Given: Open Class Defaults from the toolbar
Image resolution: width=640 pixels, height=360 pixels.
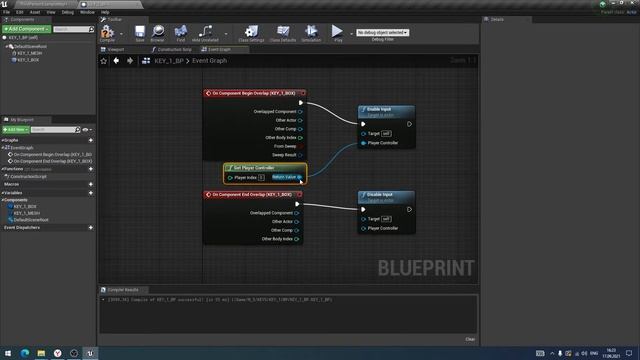Looking at the screenshot, I should click(x=283, y=33).
